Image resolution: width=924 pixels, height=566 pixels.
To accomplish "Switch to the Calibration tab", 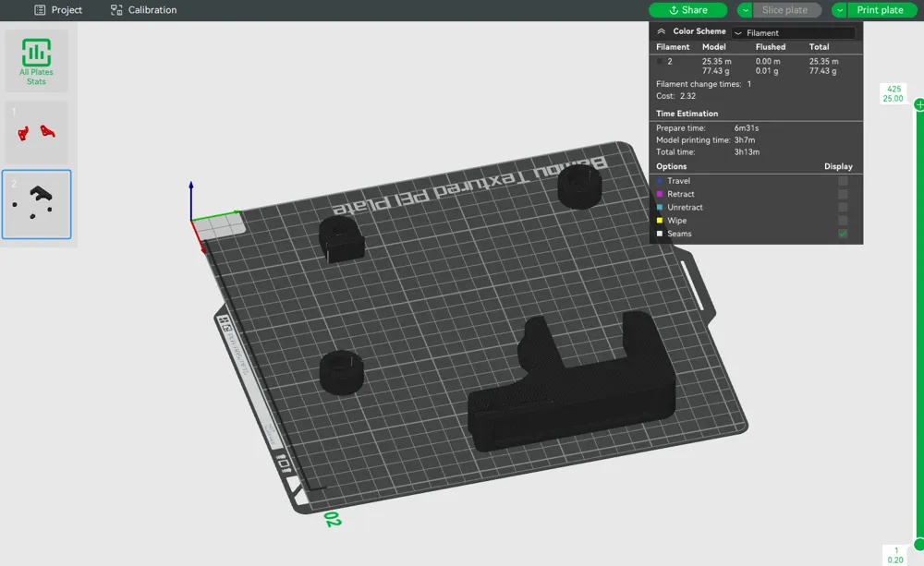I will click(x=143, y=10).
